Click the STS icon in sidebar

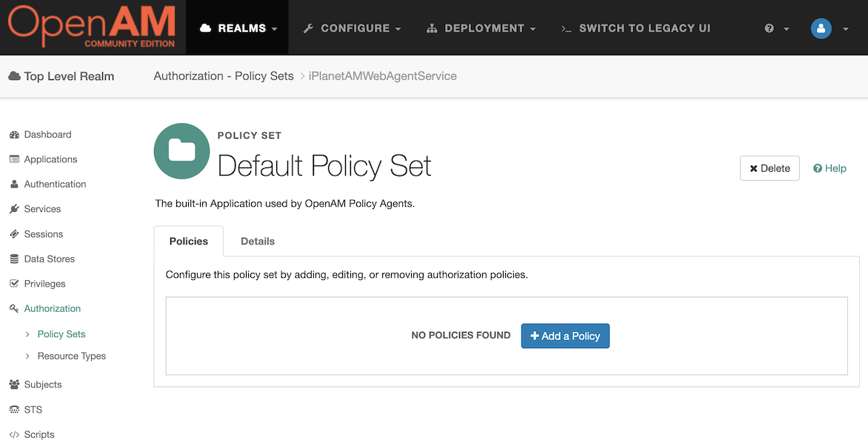pyautogui.click(x=14, y=409)
